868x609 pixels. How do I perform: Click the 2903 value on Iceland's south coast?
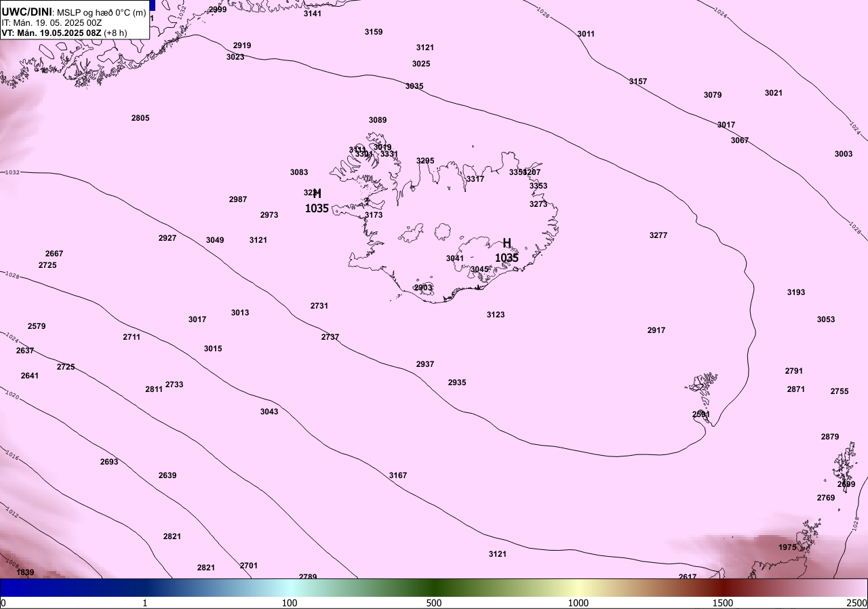pos(423,288)
